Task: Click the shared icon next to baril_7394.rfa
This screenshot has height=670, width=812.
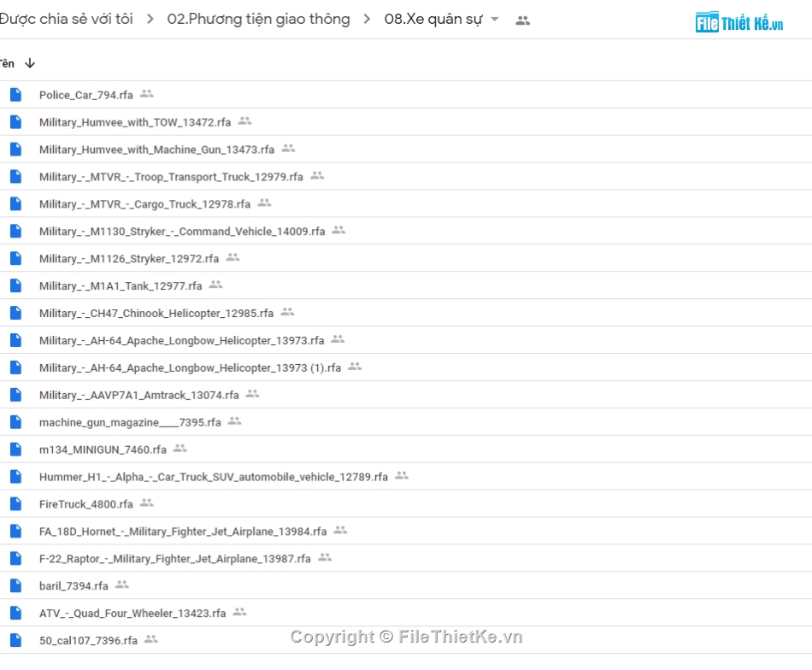Action: pos(122,585)
